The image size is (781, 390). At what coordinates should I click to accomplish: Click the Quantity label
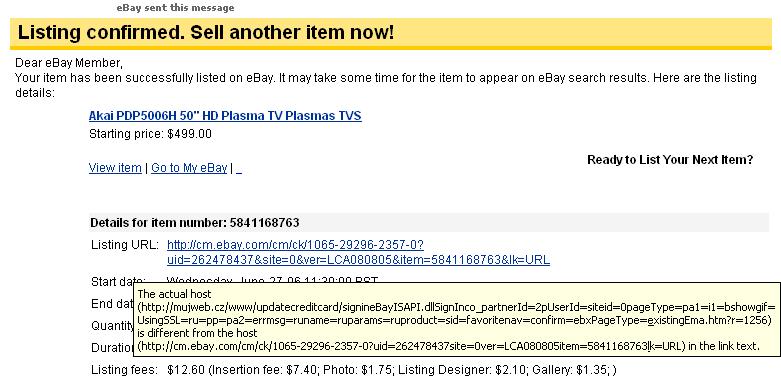[112, 326]
